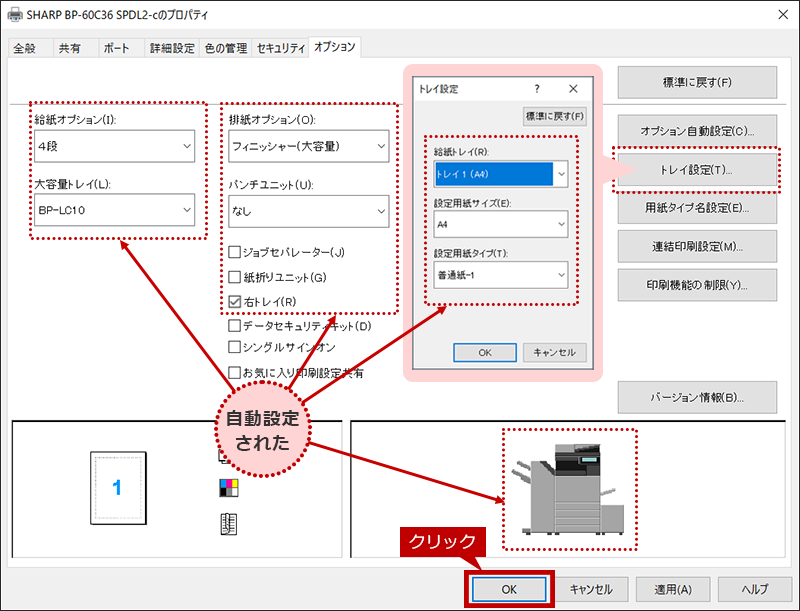800x611 pixels.
Task: Click the オプション自動設定 button
Action: click(697, 131)
